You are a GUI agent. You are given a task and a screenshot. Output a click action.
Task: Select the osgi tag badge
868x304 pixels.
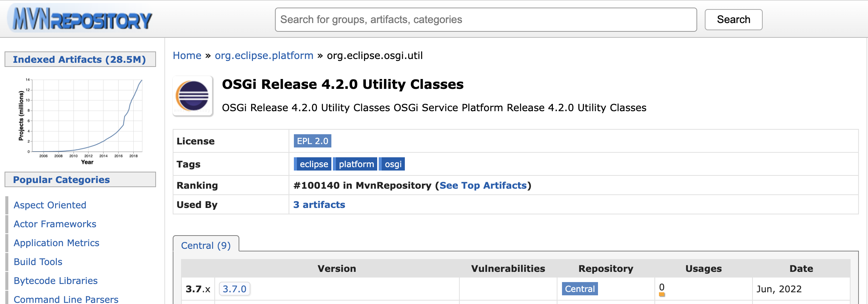coord(392,164)
